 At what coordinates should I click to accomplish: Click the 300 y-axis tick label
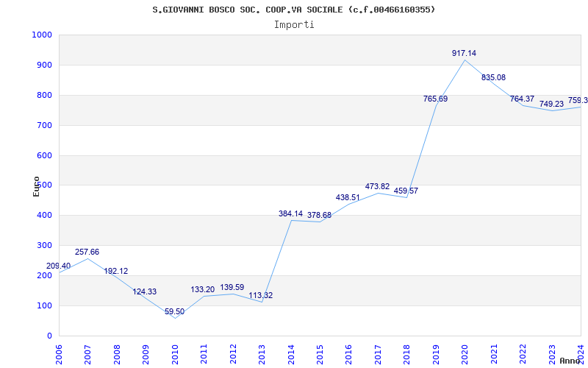coord(44,246)
